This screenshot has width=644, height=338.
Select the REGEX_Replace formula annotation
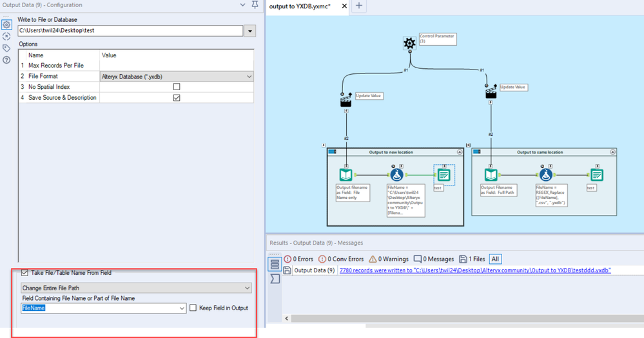[551, 195]
